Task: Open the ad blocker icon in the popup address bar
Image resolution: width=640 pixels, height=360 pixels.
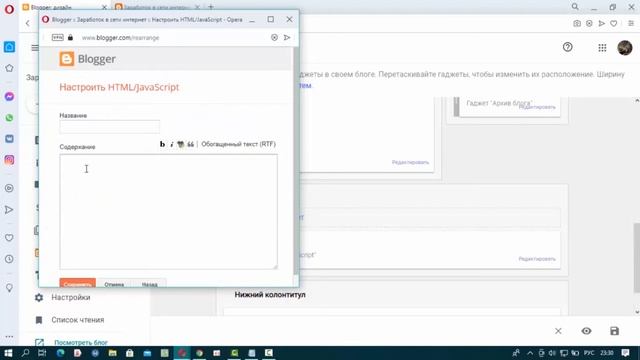Action: click(274, 38)
